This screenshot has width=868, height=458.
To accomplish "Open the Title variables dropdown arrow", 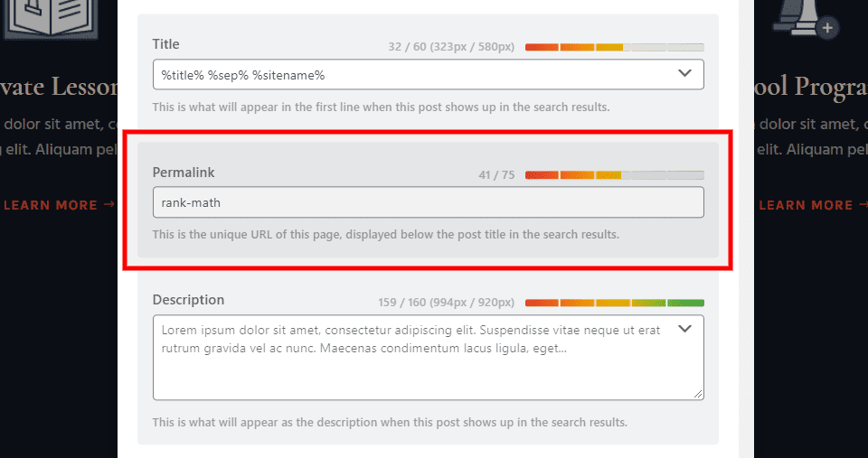I will point(685,74).
